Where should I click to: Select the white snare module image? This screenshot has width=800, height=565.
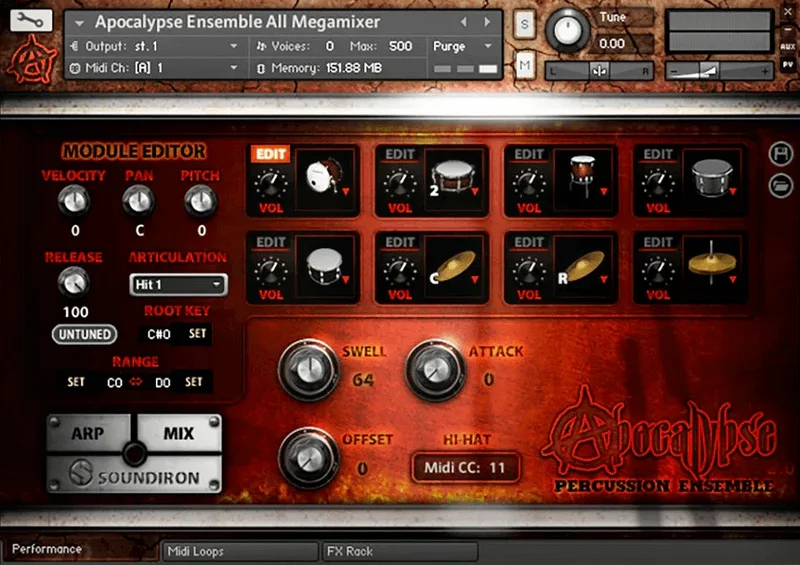click(x=326, y=267)
